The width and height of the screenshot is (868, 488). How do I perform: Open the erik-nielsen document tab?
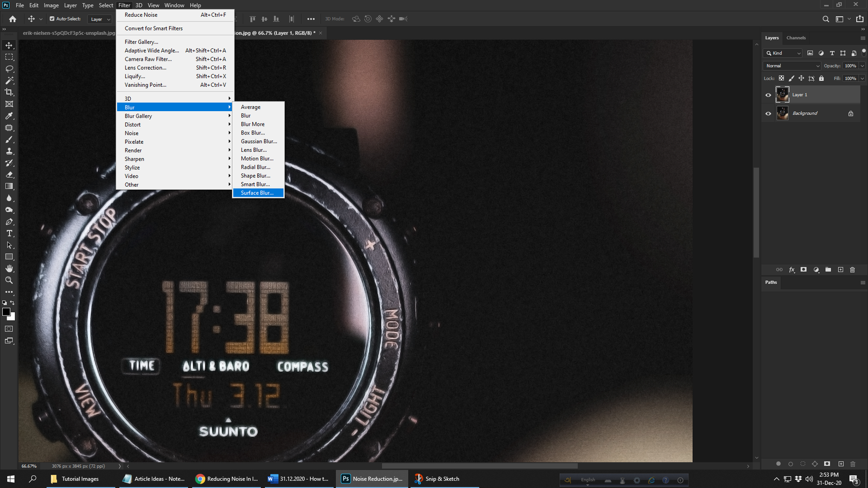point(69,33)
